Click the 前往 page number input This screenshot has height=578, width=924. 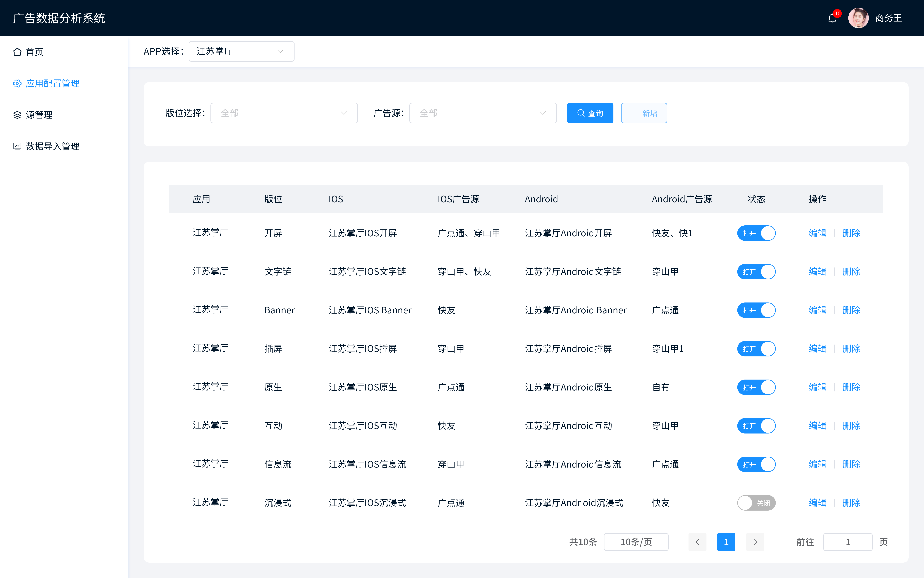848,542
